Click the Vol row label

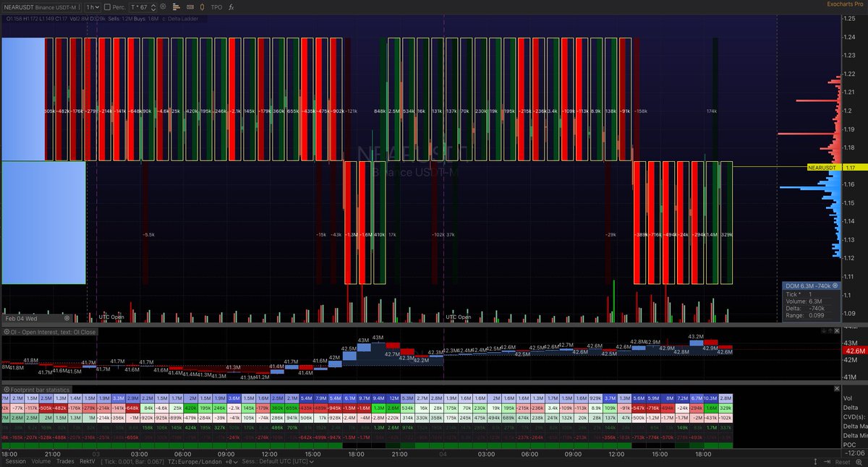[x=848, y=398]
